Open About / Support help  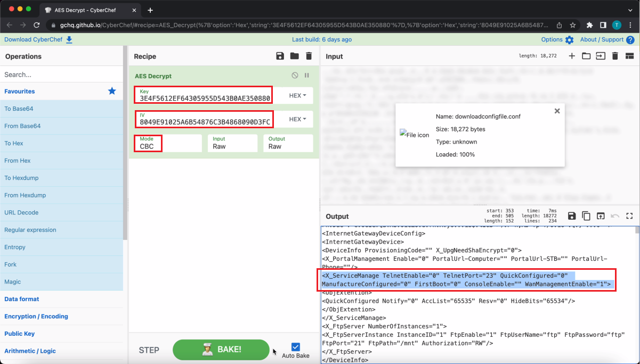(607, 39)
